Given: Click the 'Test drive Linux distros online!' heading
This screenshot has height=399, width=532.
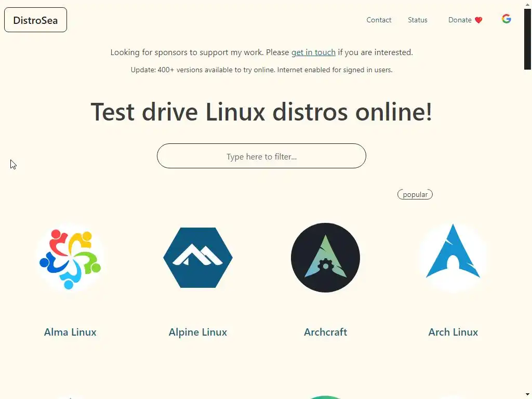Looking at the screenshot, I should [x=261, y=112].
